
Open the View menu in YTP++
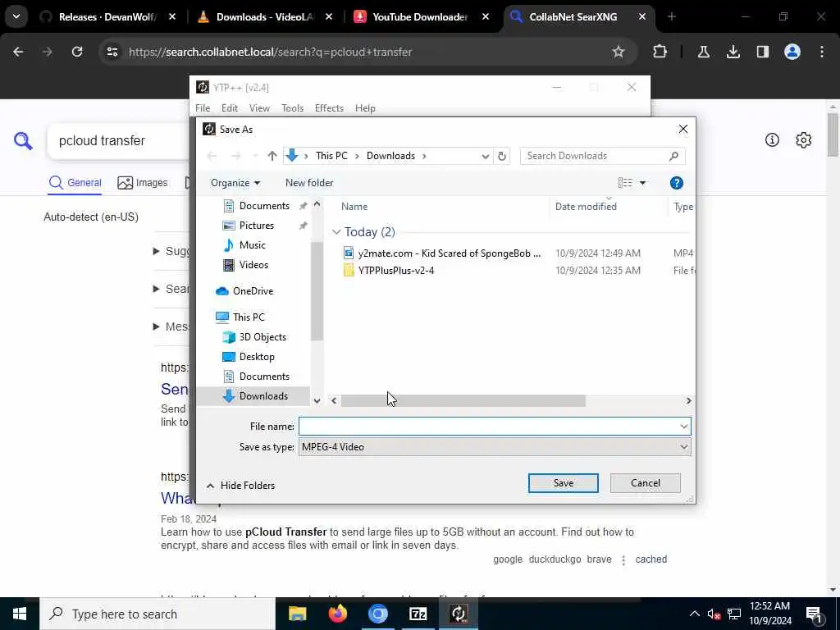[259, 108]
